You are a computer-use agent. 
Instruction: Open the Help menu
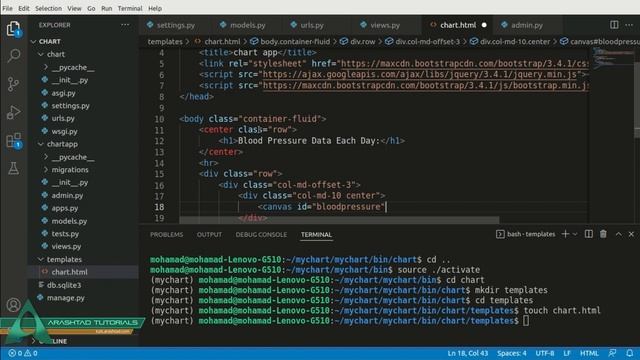pyautogui.click(x=155, y=8)
